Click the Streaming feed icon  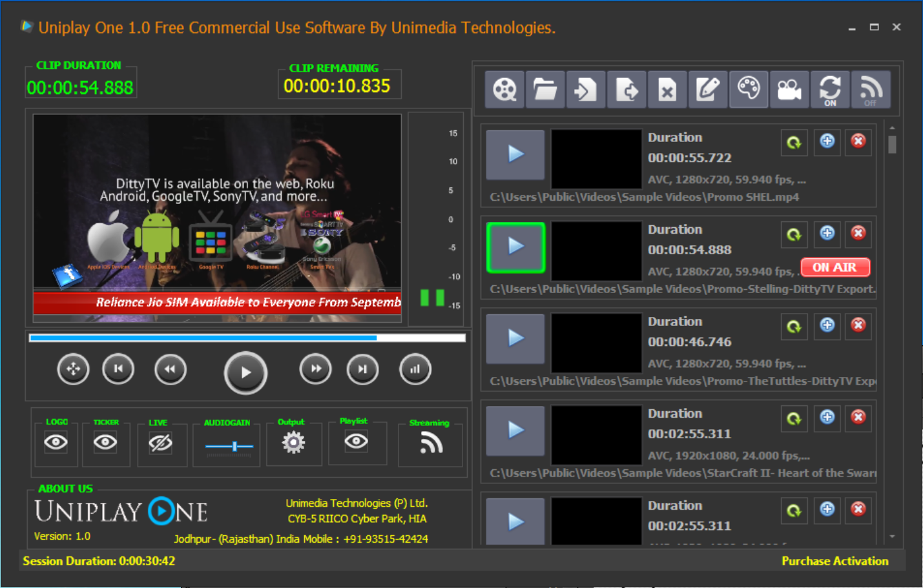pyautogui.click(x=431, y=443)
